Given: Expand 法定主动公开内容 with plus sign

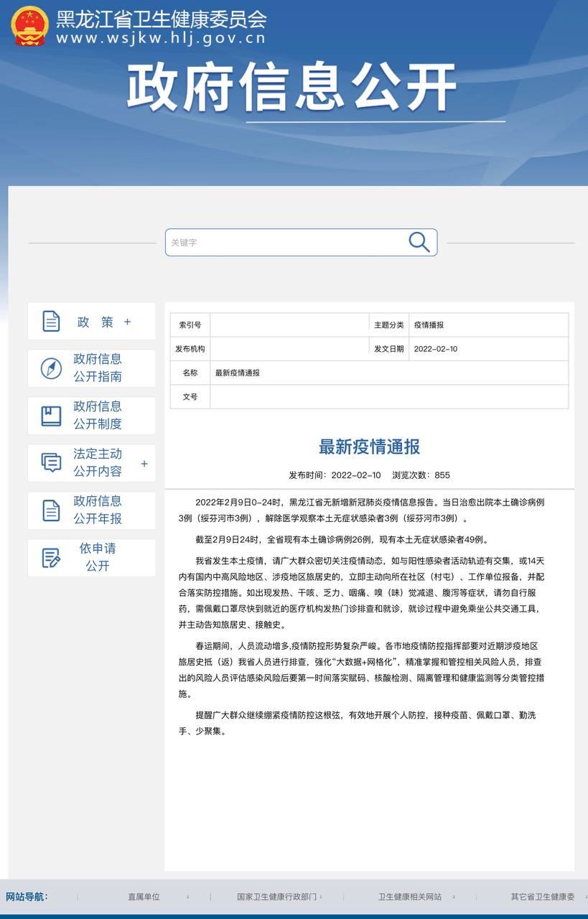Looking at the screenshot, I should 144,464.
